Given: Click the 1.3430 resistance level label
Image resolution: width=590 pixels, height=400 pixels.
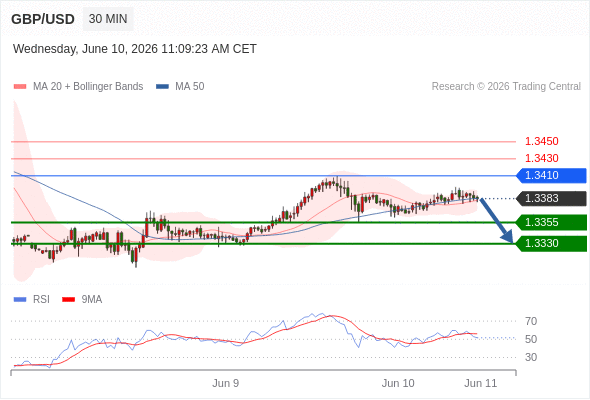Looking at the screenshot, I should click(x=542, y=158).
